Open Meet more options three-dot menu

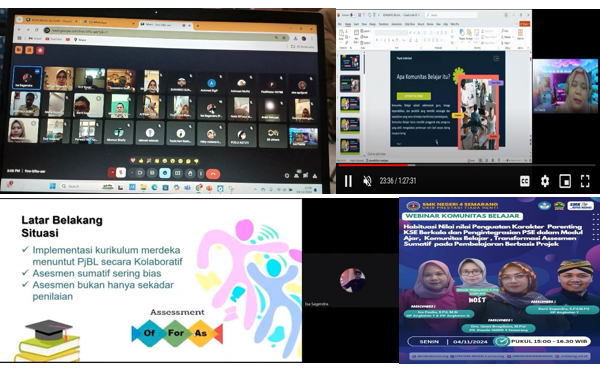pos(201,174)
